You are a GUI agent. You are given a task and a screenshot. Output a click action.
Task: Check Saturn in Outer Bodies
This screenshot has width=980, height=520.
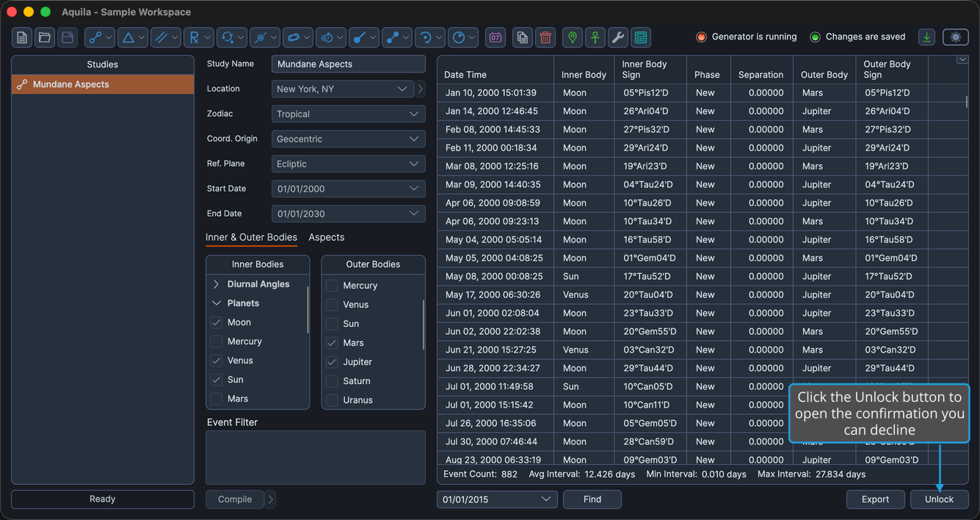pos(332,381)
